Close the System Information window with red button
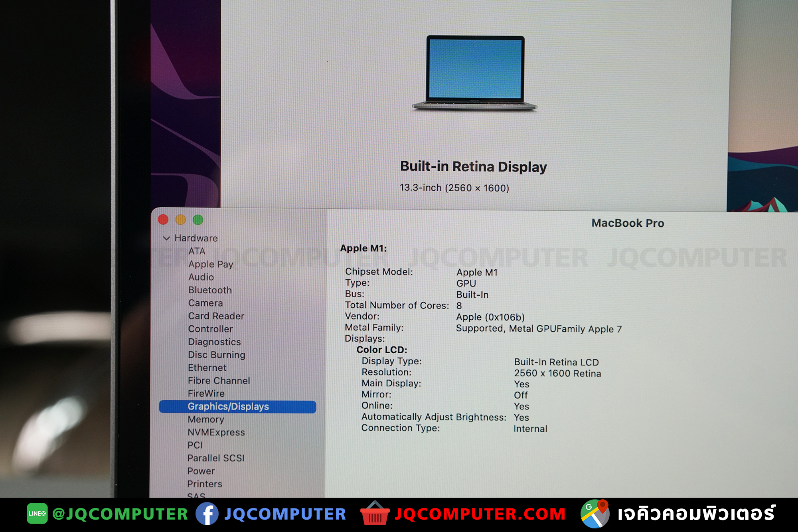Viewport: 798px width, 532px height. (x=163, y=220)
